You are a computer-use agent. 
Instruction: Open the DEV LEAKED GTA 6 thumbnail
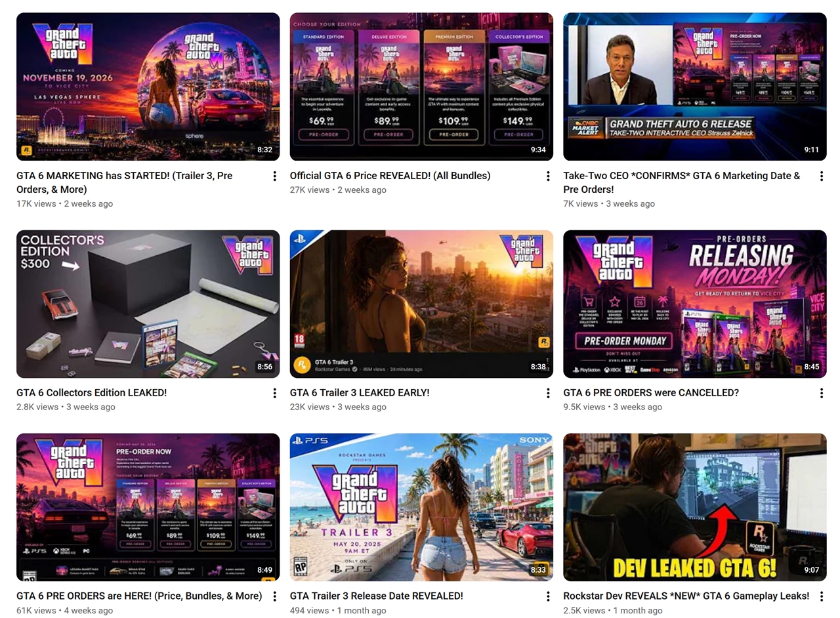click(x=695, y=507)
